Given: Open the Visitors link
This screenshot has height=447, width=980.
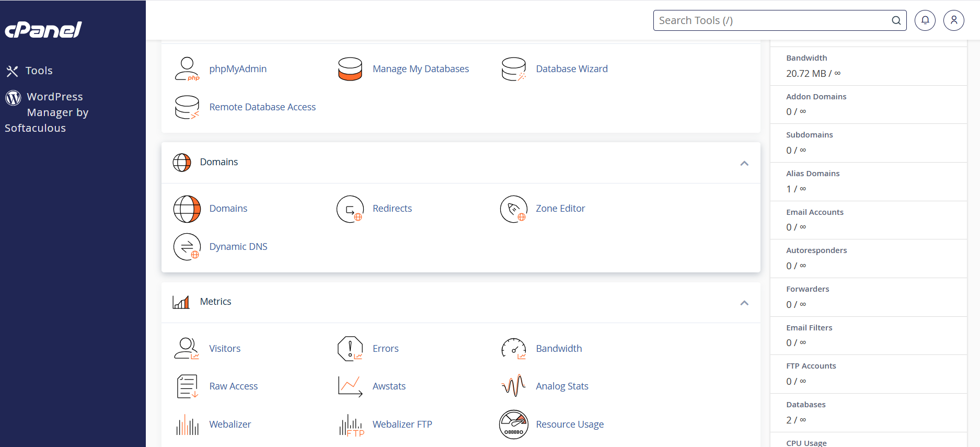Looking at the screenshot, I should coord(225,349).
